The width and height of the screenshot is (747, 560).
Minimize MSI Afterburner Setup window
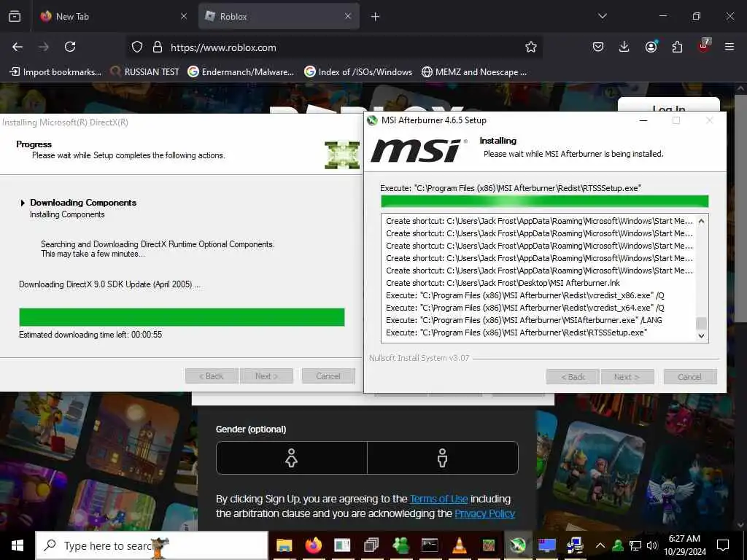(x=643, y=120)
